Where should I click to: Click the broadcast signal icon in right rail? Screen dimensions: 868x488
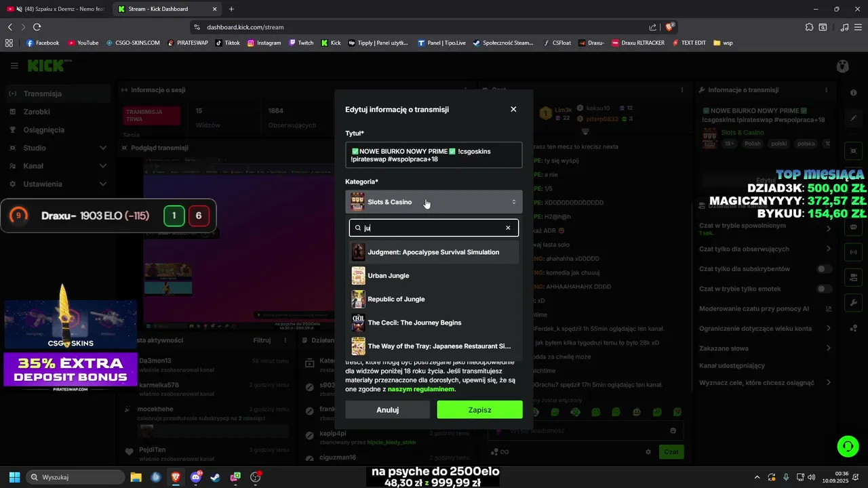(x=853, y=252)
